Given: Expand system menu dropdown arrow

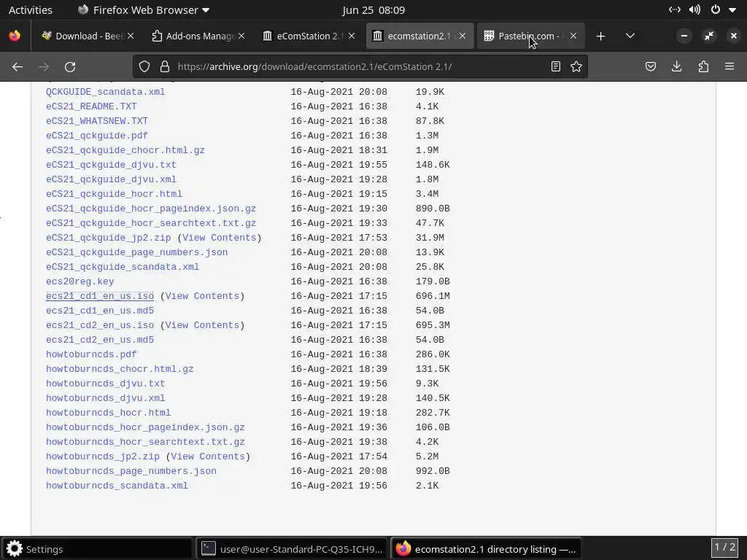Looking at the screenshot, I should point(732,10).
